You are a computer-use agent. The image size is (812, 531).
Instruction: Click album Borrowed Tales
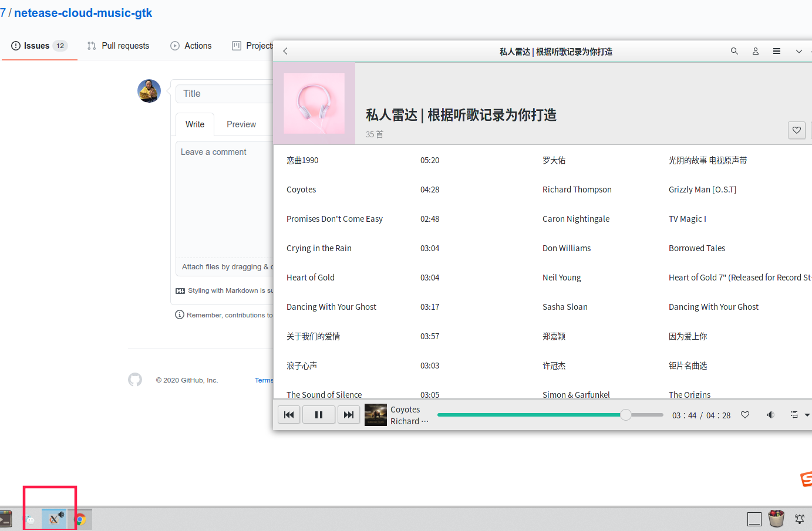tap(697, 248)
